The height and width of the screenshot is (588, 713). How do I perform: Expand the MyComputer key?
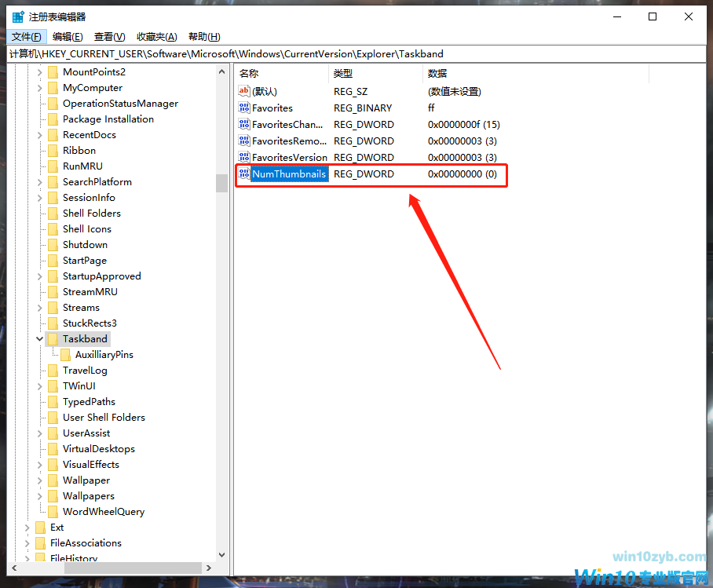[39, 88]
